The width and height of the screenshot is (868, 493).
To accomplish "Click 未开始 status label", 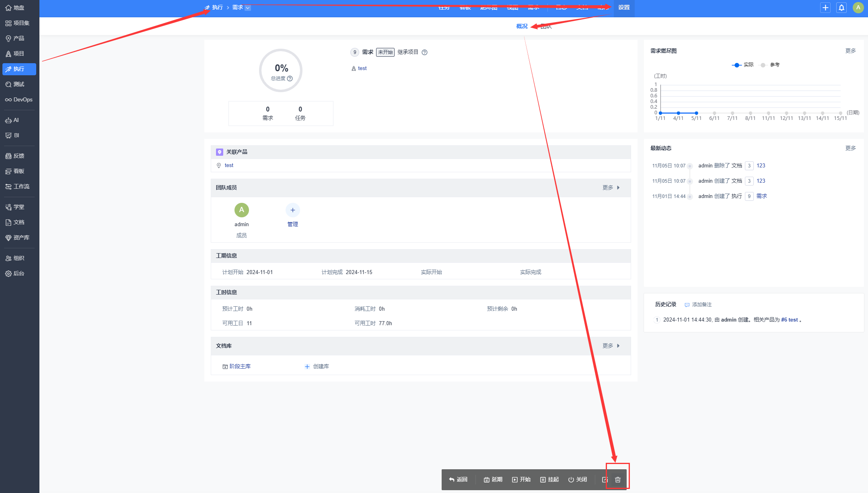I will tap(385, 52).
